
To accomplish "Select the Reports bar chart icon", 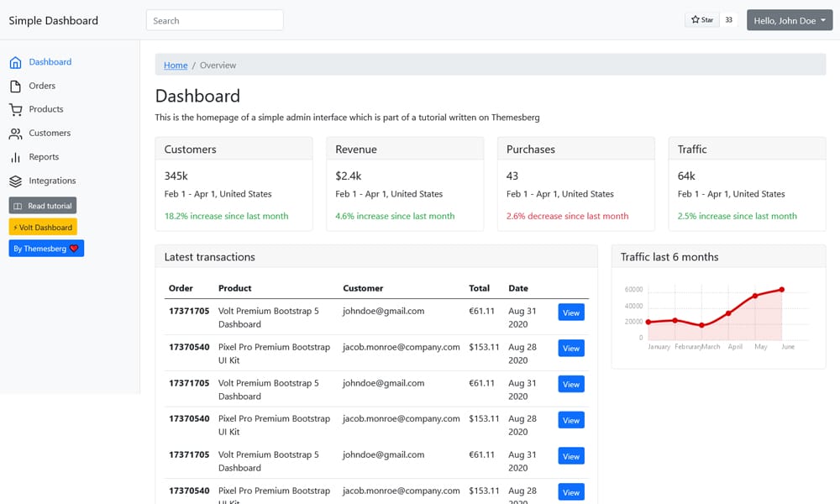I will pyautogui.click(x=16, y=156).
